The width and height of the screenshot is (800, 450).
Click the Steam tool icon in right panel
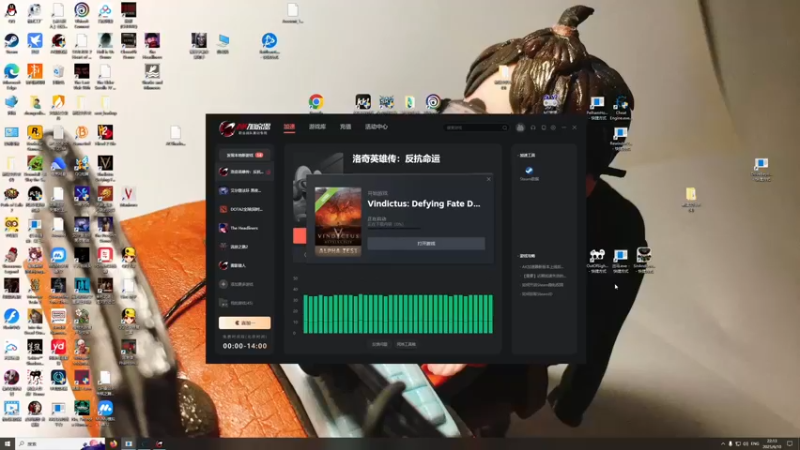pyautogui.click(x=529, y=172)
